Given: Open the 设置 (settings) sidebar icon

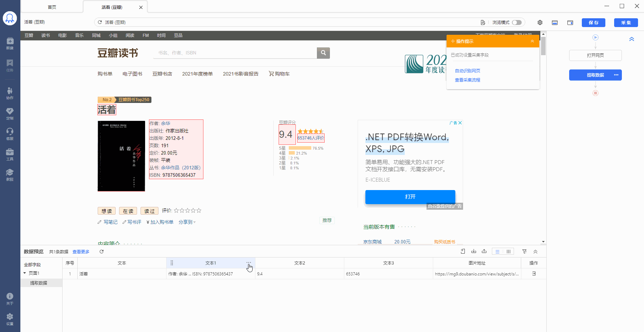Looking at the screenshot, I should (x=10, y=319).
